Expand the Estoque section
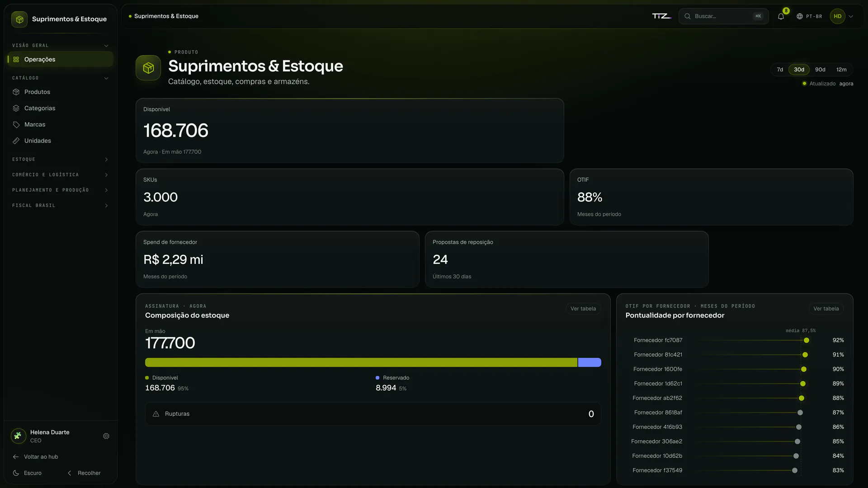Image resolution: width=868 pixels, height=488 pixels. click(x=60, y=160)
